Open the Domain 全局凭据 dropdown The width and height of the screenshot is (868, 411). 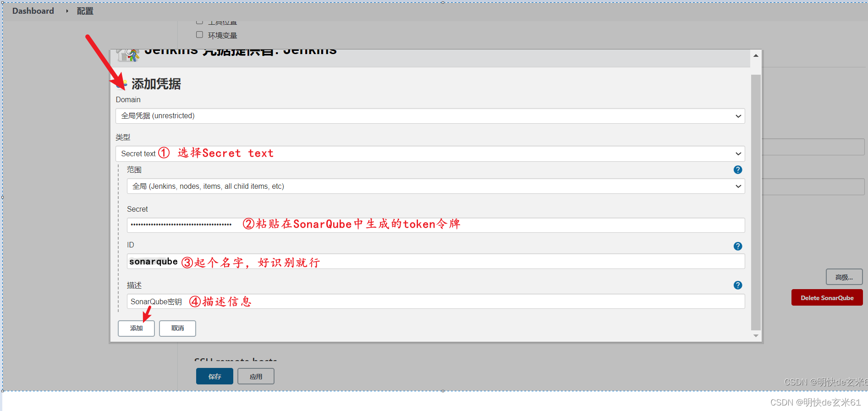[x=430, y=116]
